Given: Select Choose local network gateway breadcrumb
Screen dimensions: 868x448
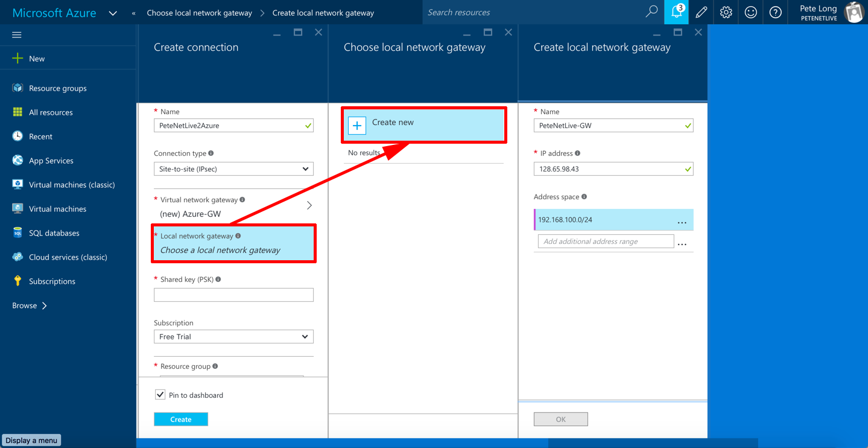Looking at the screenshot, I should pyautogui.click(x=200, y=13).
